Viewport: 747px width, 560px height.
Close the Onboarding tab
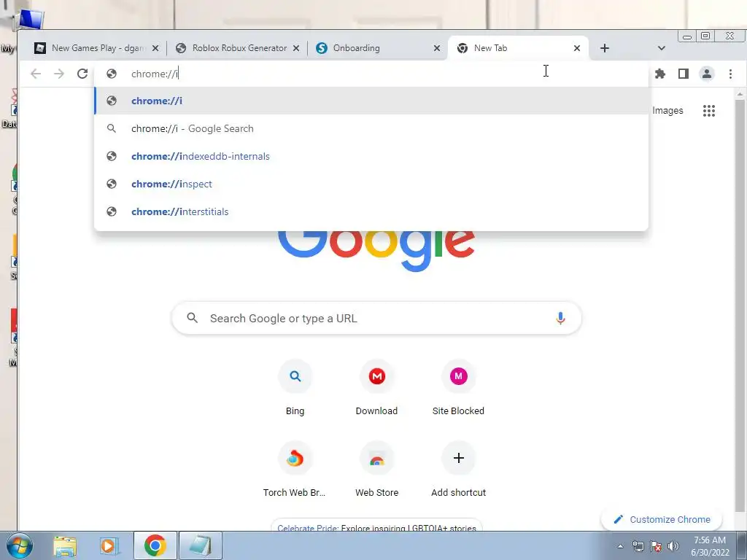437,48
